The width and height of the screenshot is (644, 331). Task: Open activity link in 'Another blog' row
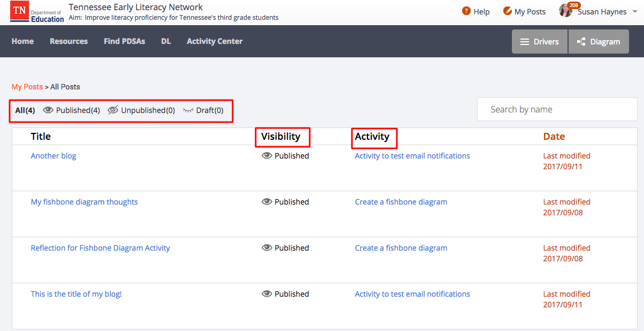click(x=412, y=156)
